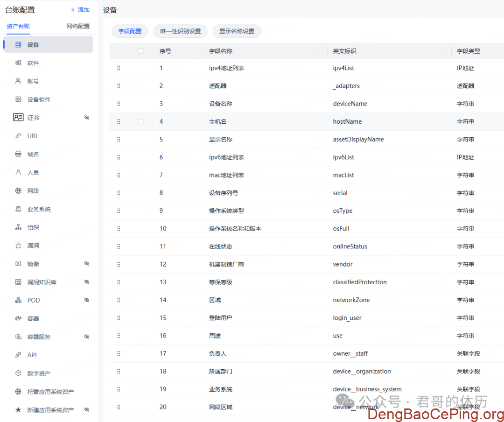Click the 设备 icon in sidebar
The width and height of the screenshot is (504, 422).
coord(18,45)
